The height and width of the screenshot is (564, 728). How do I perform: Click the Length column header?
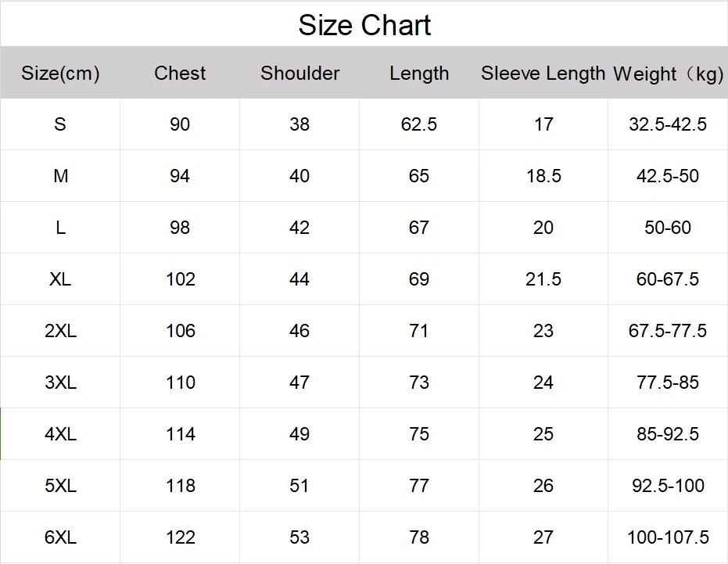[419, 74]
